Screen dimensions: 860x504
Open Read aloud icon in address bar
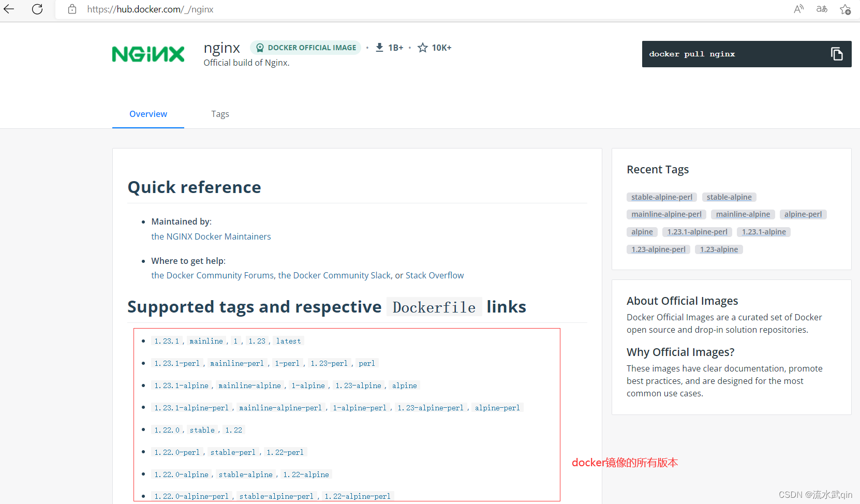(x=799, y=9)
